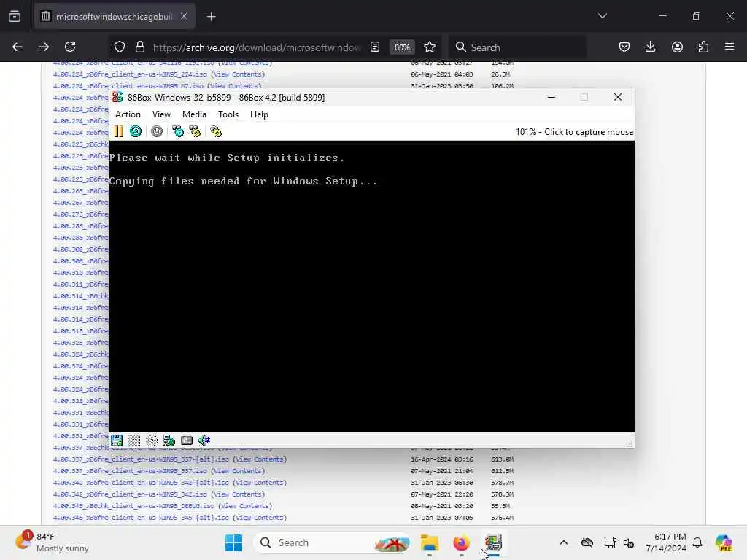View Contents of WIN95_DEBUG.iso
Viewport: 747px width, 560px height.
tap(245, 506)
